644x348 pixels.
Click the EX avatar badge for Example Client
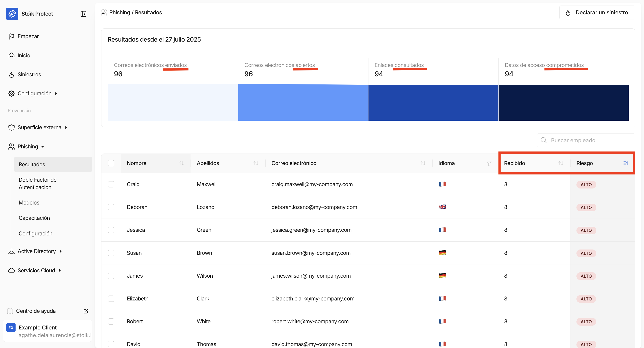pos(11,328)
